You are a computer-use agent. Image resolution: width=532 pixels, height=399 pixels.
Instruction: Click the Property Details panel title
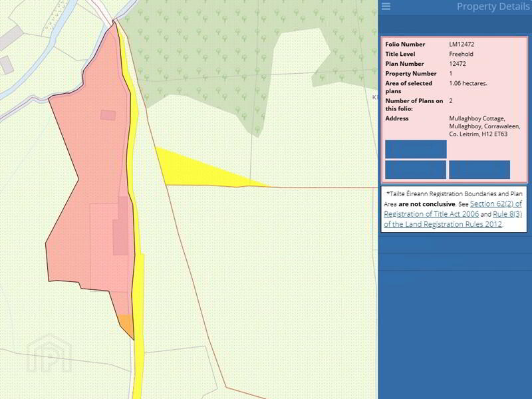493,7
